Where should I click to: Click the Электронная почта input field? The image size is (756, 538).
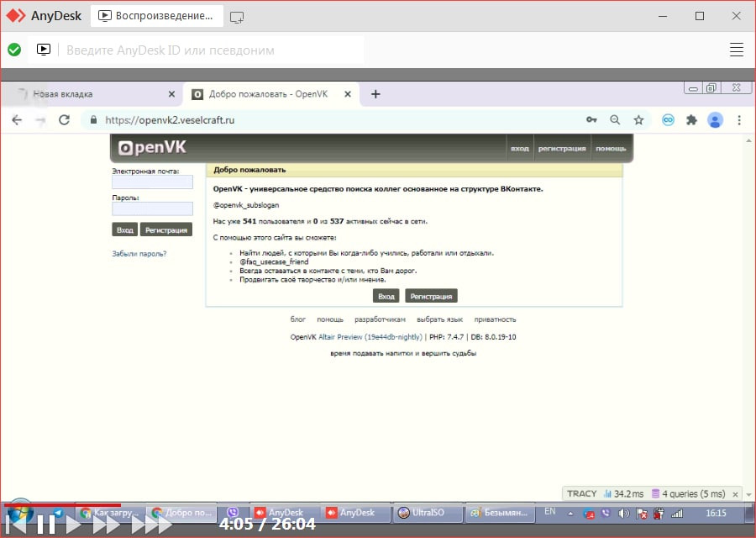pos(152,182)
